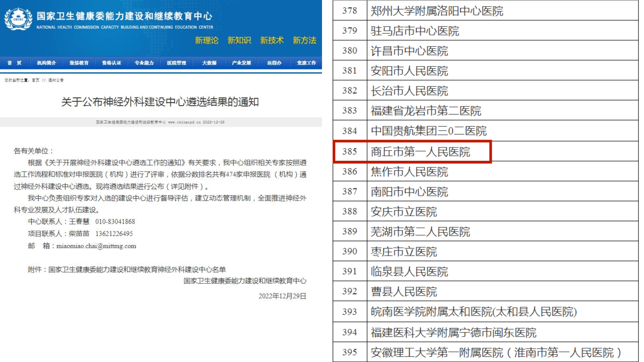Click table row 福建省龙岩市第二医院
The image size is (644, 362).
[x=486, y=110]
